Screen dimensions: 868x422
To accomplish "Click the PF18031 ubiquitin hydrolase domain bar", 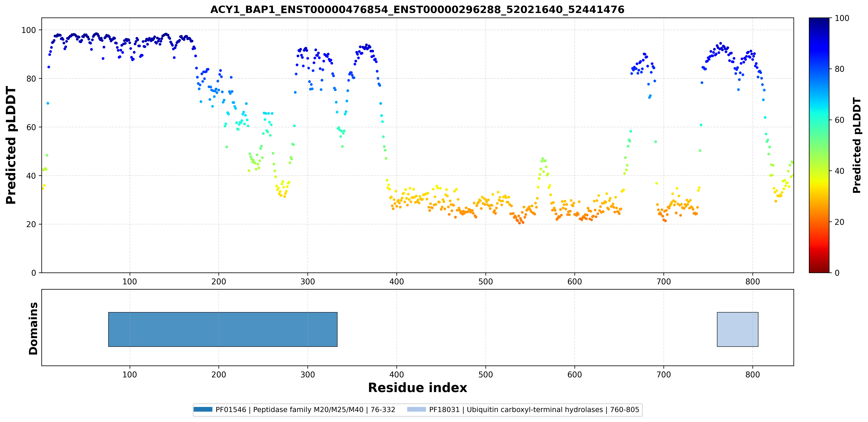I will [738, 329].
